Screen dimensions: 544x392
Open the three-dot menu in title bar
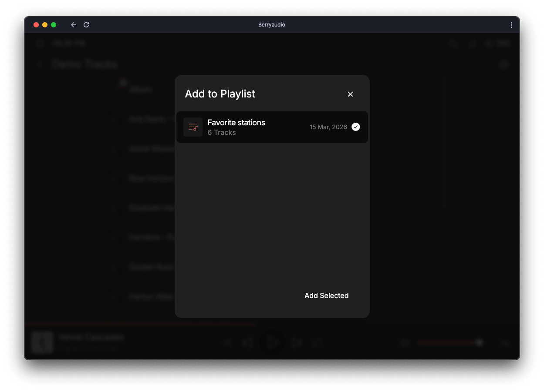(x=511, y=25)
